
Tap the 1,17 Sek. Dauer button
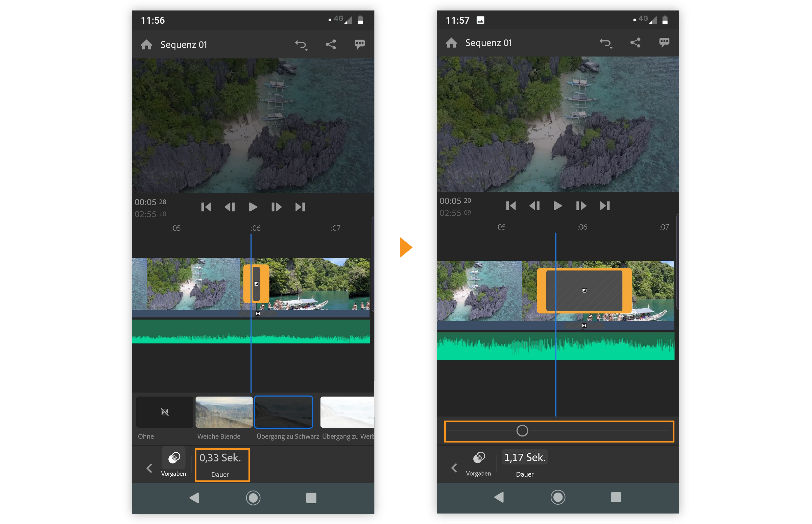coord(525,464)
